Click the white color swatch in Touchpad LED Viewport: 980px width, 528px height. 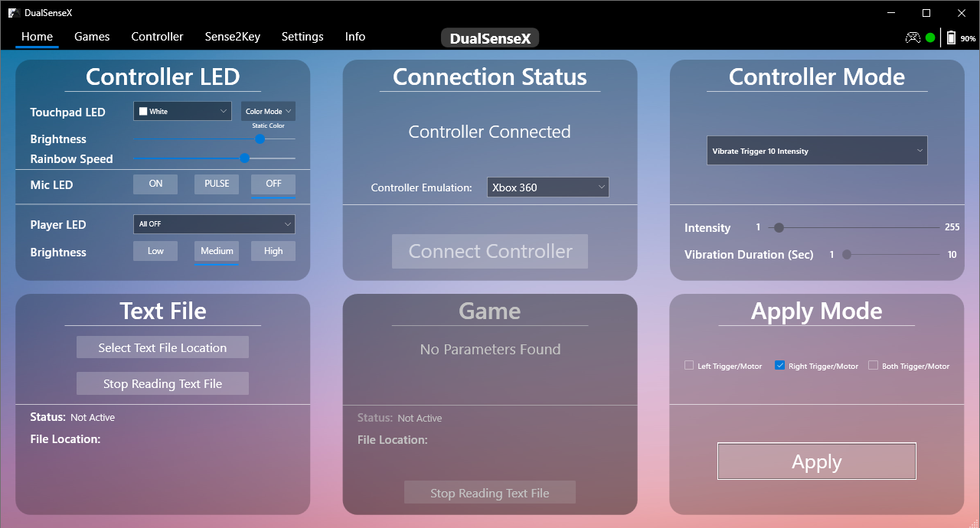[x=143, y=112]
